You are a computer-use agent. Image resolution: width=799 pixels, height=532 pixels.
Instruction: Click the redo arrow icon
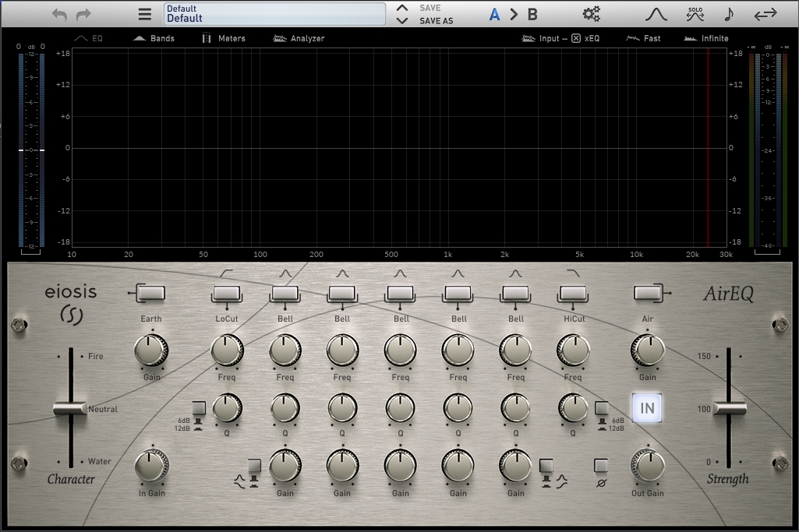(x=83, y=14)
